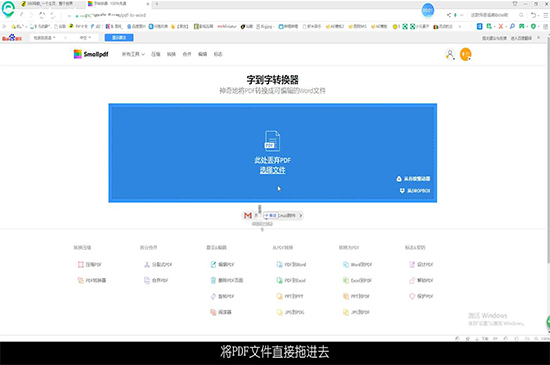Open the Excel转PDF tool link
Image resolution: width=550 pixels, height=365 pixels.
[357, 280]
